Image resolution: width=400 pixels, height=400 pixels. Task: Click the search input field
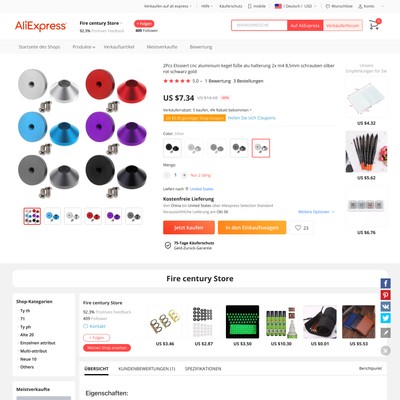click(259, 25)
